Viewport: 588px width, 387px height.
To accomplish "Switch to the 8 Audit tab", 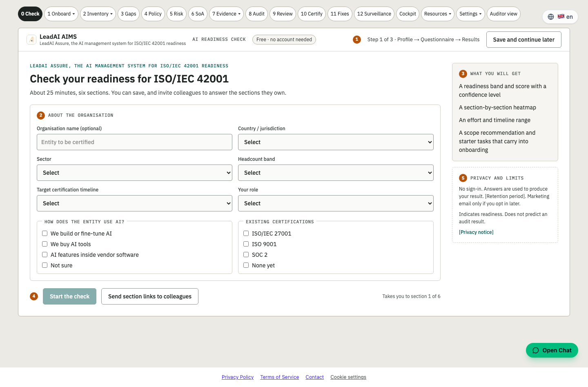I will 256,14.
